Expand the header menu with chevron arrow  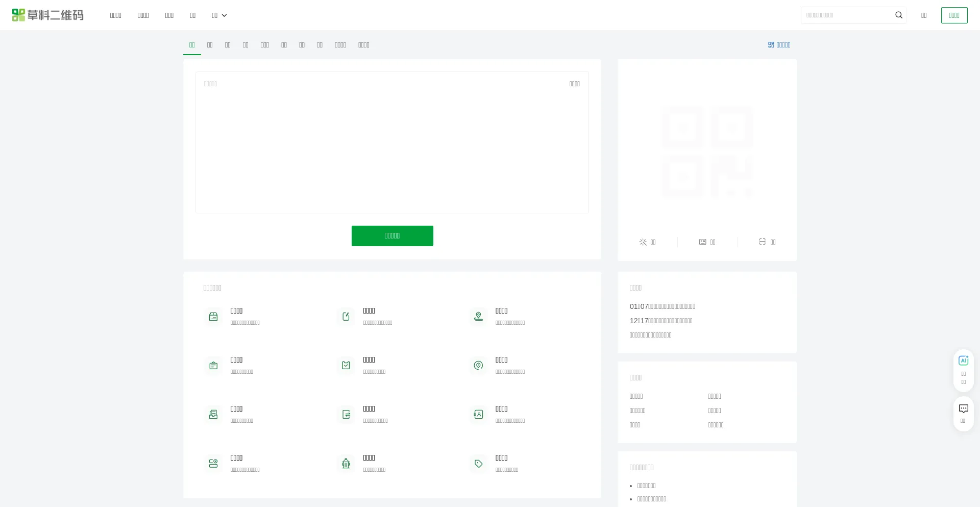pos(219,15)
